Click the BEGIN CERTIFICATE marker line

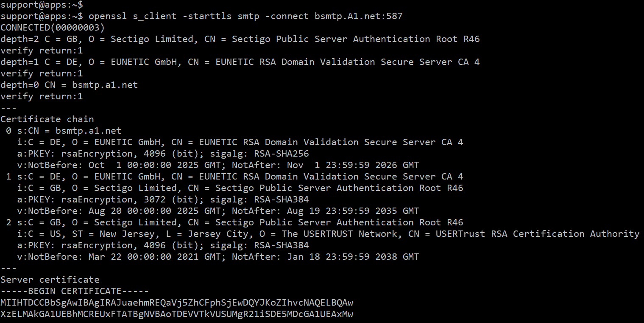(75, 291)
